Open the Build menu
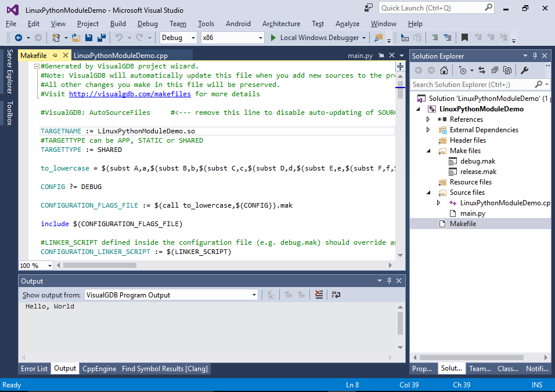This screenshot has width=555, height=392. 118,24
